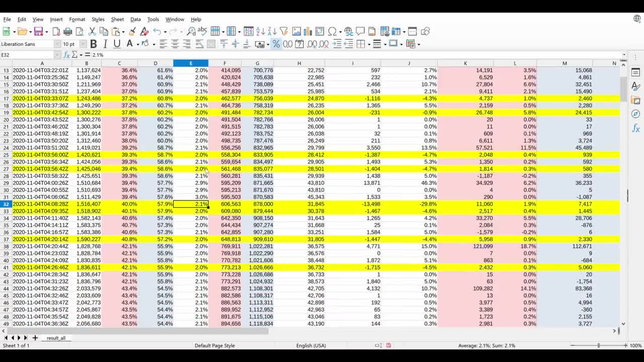The image size is (644, 362).
Task: Select the column E header
Action: point(191,63)
